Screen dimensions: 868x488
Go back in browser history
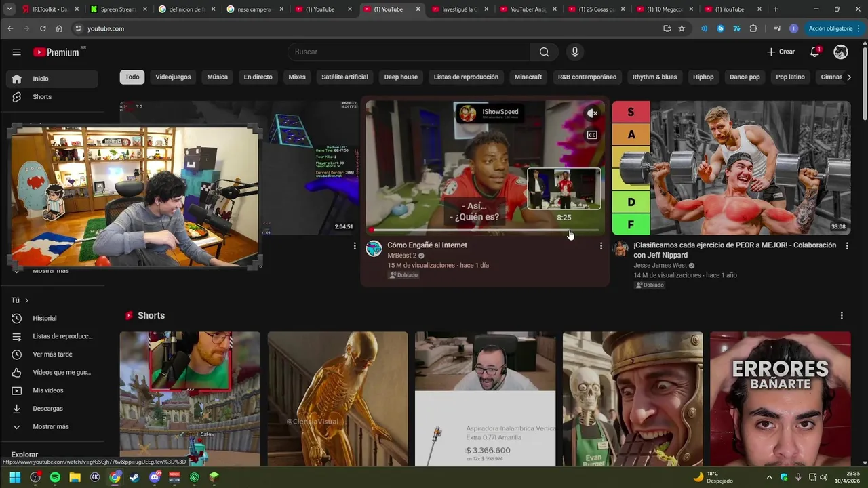[10, 28]
